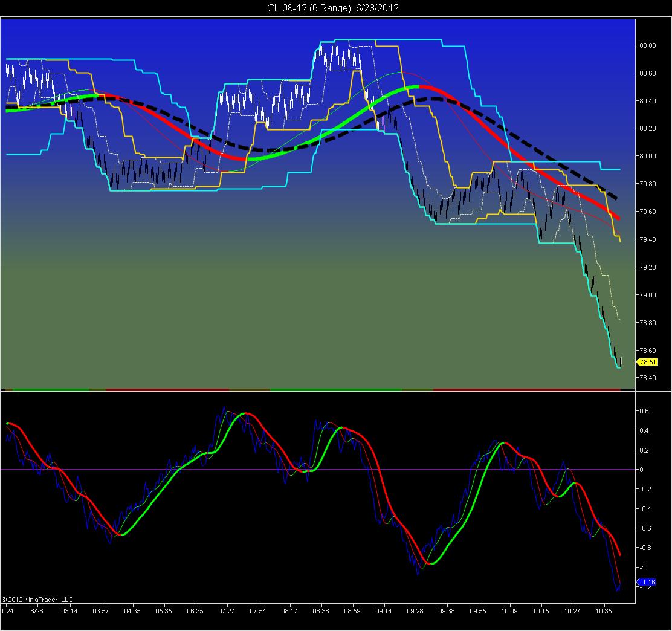Image resolution: width=672 pixels, height=631 pixels.
Task: Click the 79.60 price axis label
Action: click(x=648, y=212)
